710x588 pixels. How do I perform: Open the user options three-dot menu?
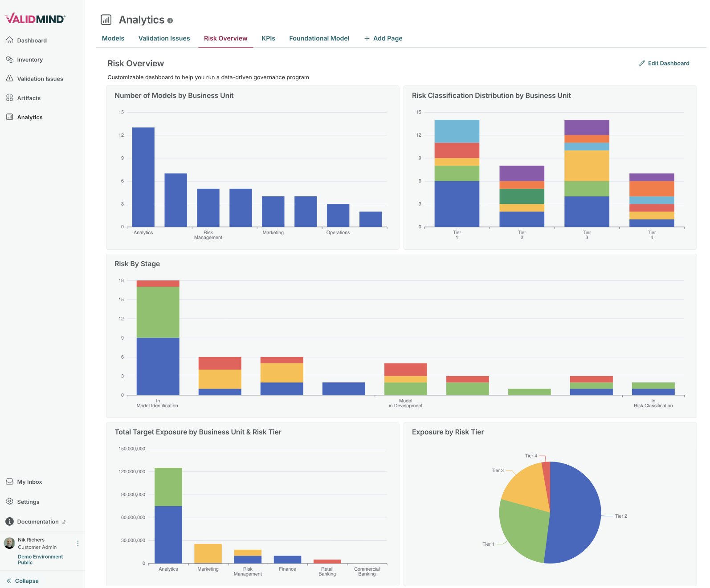pyautogui.click(x=78, y=543)
